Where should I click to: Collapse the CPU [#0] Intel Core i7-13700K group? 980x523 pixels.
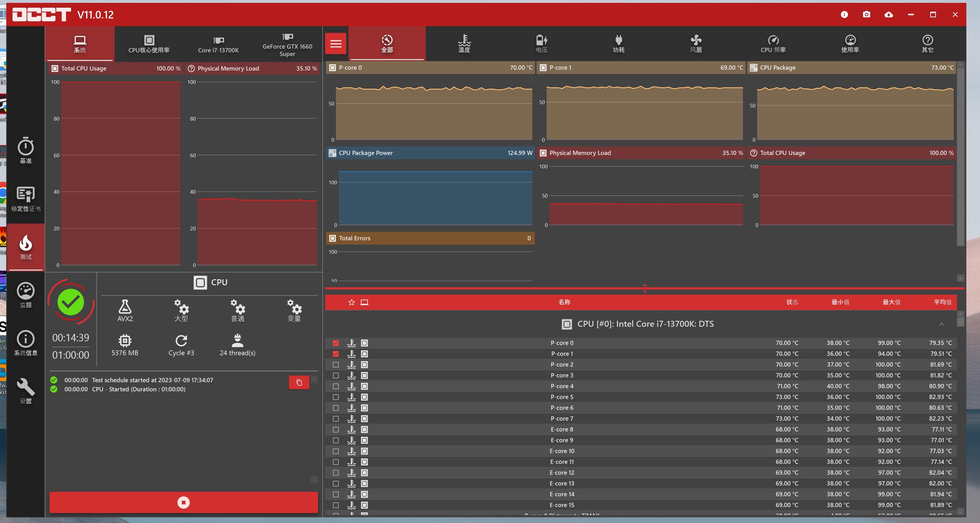(942, 324)
